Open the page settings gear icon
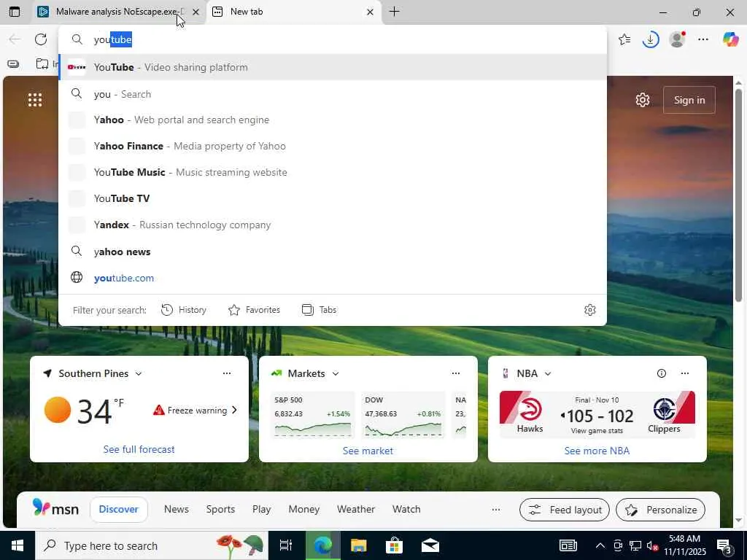 (642, 100)
